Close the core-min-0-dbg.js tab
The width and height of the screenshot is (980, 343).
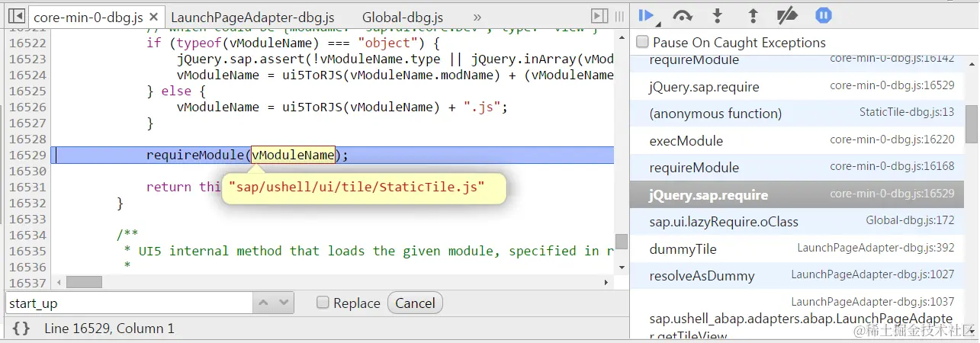[x=153, y=17]
